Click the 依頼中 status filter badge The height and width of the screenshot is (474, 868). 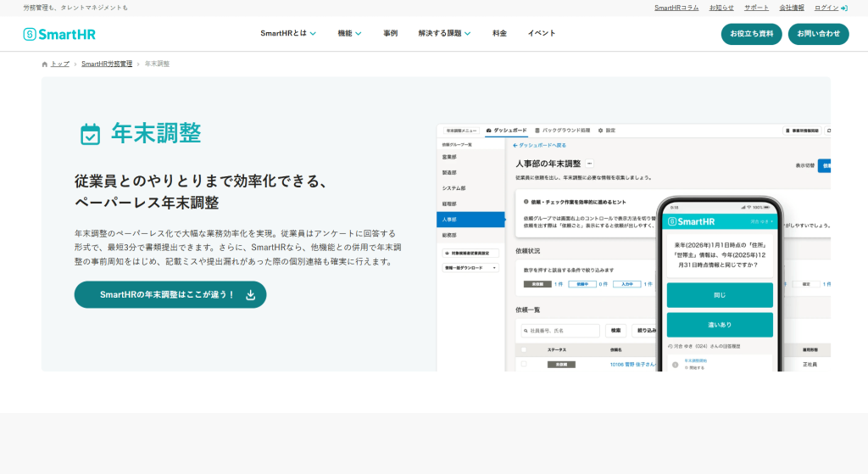[x=582, y=285]
